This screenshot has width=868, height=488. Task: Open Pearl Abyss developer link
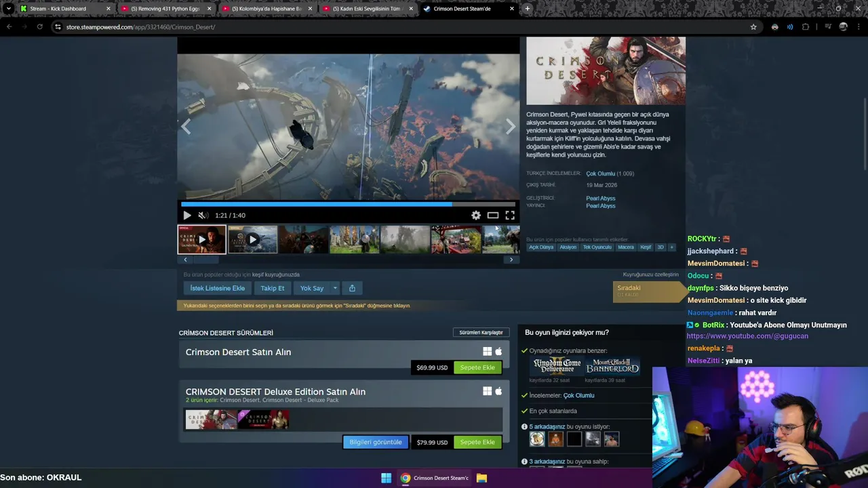click(x=601, y=198)
